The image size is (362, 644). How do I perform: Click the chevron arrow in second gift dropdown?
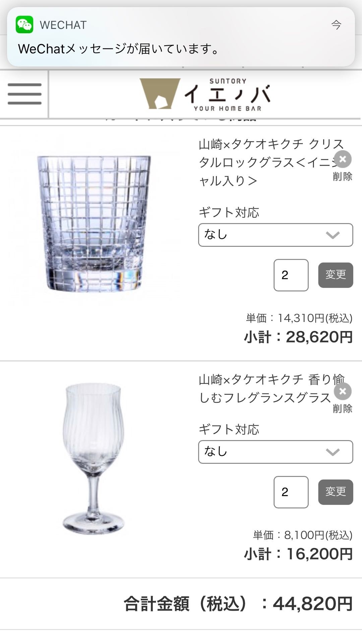tap(333, 452)
